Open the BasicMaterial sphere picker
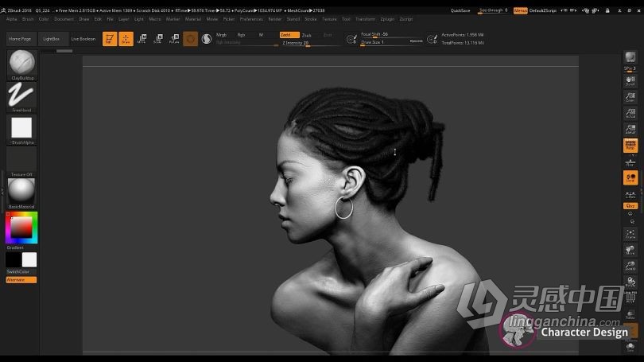The image size is (644, 362). (21, 193)
